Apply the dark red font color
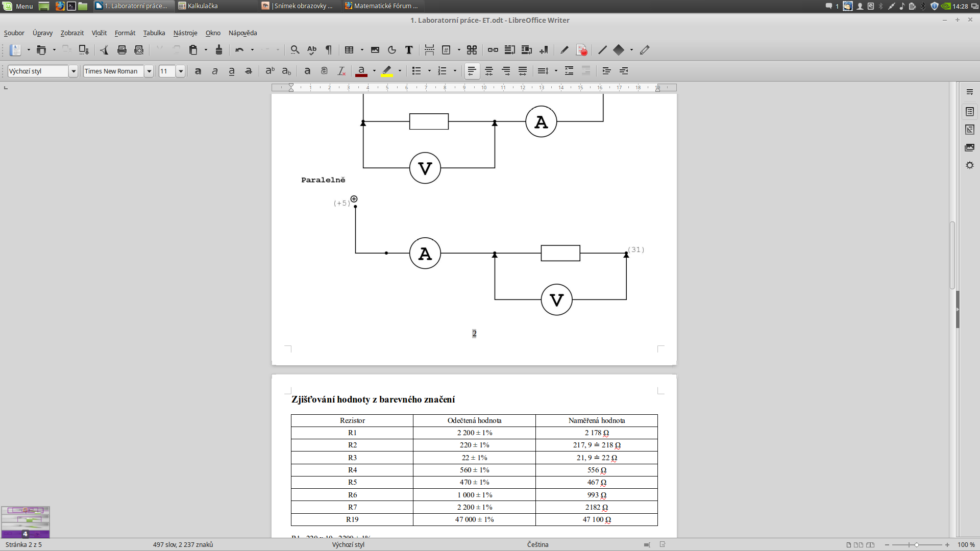This screenshot has width=980, height=551. point(361,71)
